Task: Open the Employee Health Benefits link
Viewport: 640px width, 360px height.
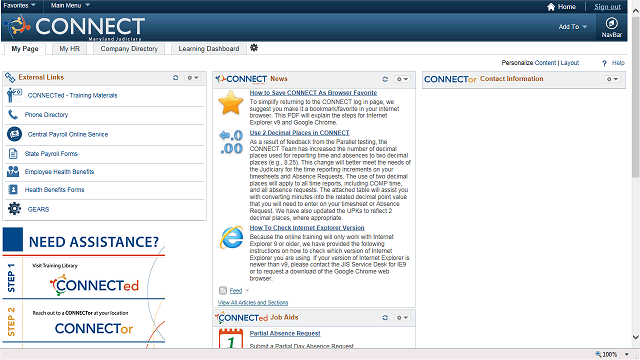Action: (x=59, y=172)
